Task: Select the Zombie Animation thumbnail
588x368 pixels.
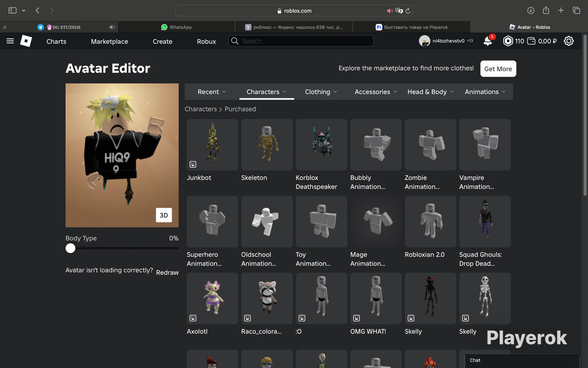Action: pos(430,145)
